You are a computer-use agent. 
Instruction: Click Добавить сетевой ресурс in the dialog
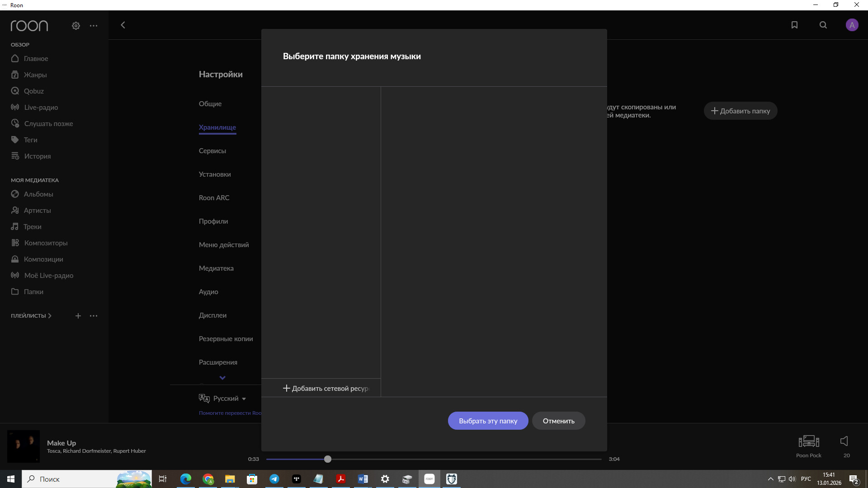pos(325,388)
